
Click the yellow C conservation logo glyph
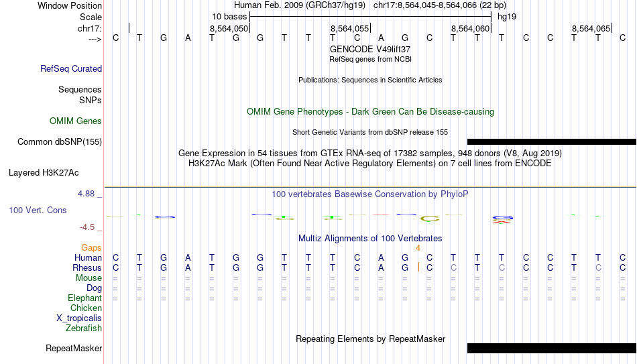430,219
